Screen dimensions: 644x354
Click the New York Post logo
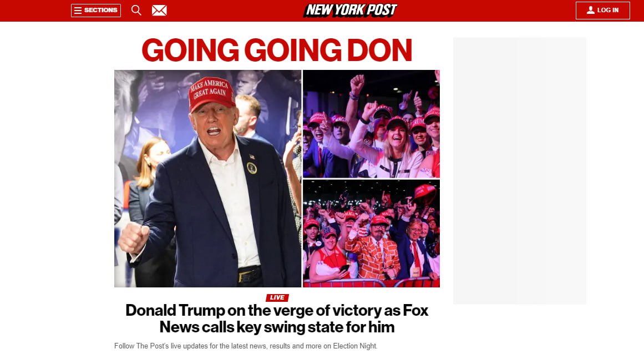pyautogui.click(x=351, y=11)
